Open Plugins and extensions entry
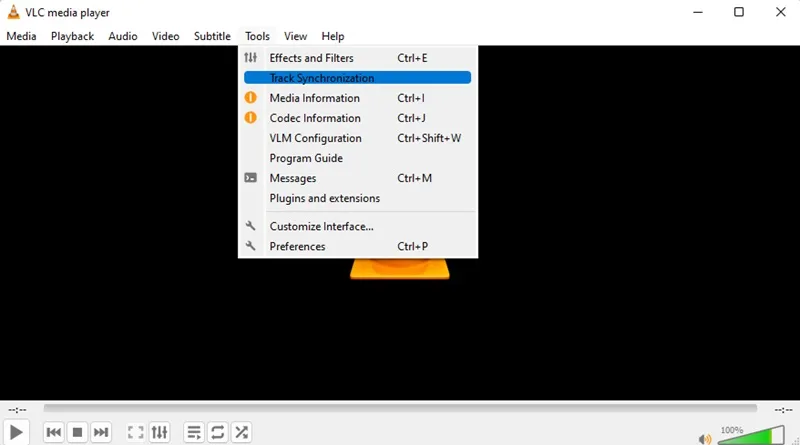The image size is (800, 445). [x=357, y=198]
